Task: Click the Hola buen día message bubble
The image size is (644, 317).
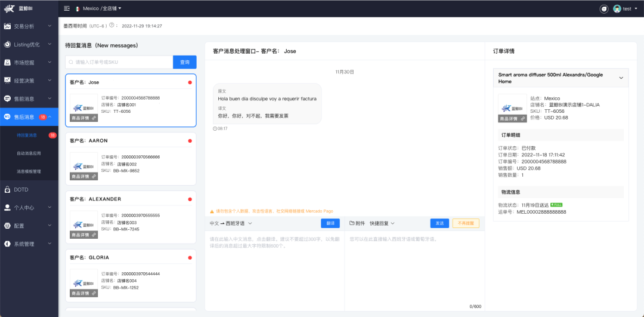Action: (267, 104)
